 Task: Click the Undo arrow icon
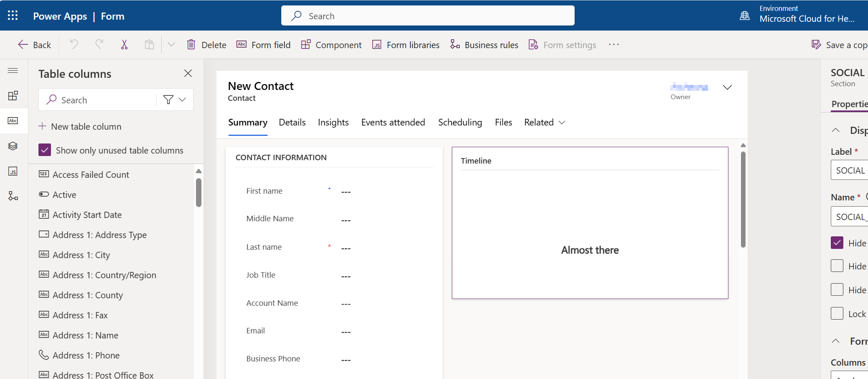tap(74, 44)
